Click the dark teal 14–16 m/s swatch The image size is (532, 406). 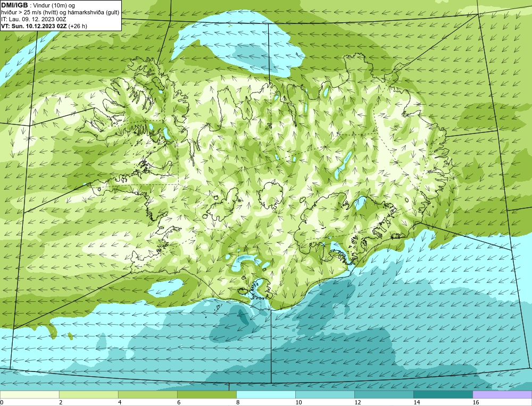click(443, 394)
